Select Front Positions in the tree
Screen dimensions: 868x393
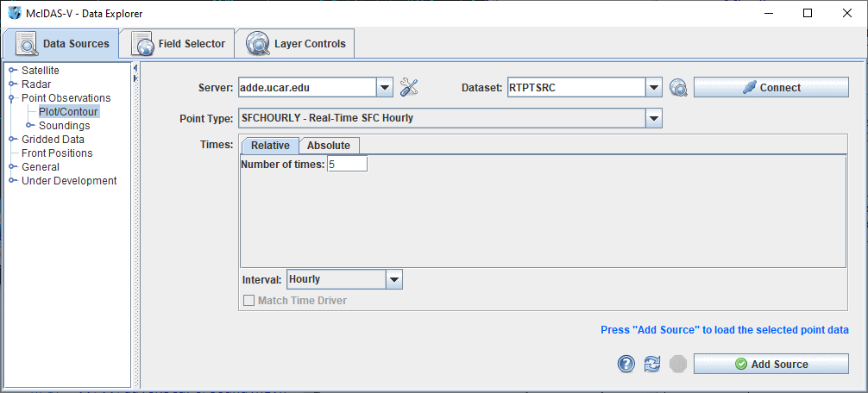click(x=57, y=153)
